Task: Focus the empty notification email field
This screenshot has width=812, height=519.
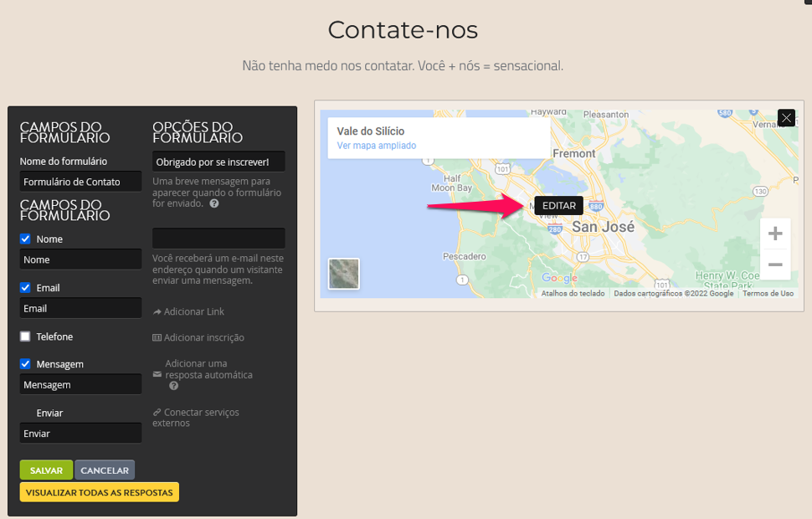Action: 218,239
